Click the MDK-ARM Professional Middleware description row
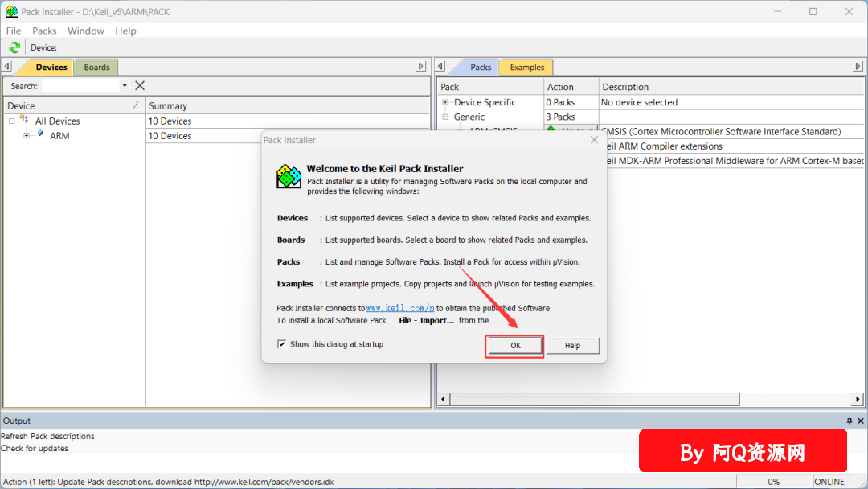Screen dimensions: 868x489 point(735,161)
